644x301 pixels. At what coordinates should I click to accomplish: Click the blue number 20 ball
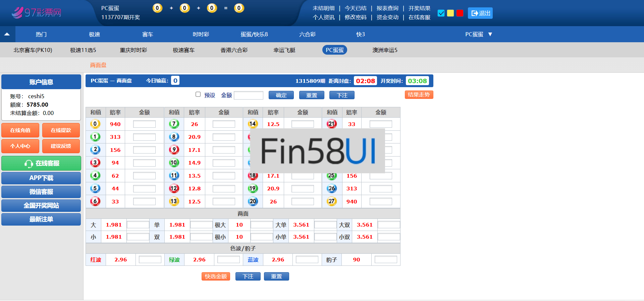point(253,201)
